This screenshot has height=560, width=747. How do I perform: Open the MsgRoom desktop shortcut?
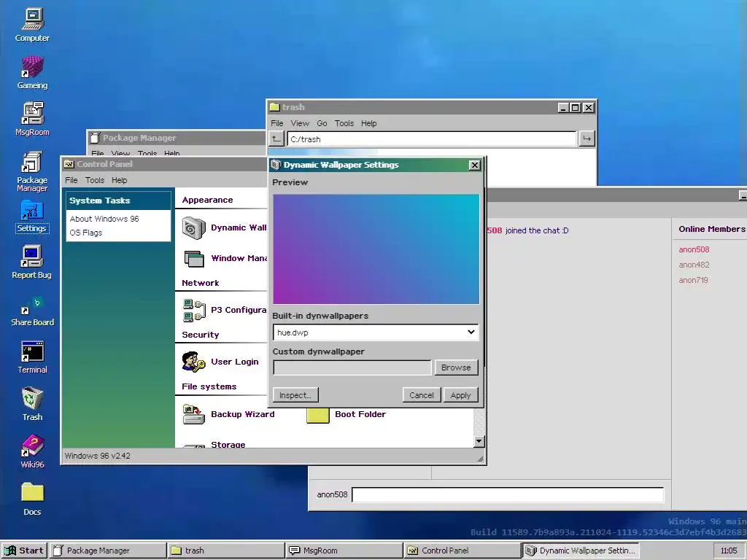[x=32, y=119]
